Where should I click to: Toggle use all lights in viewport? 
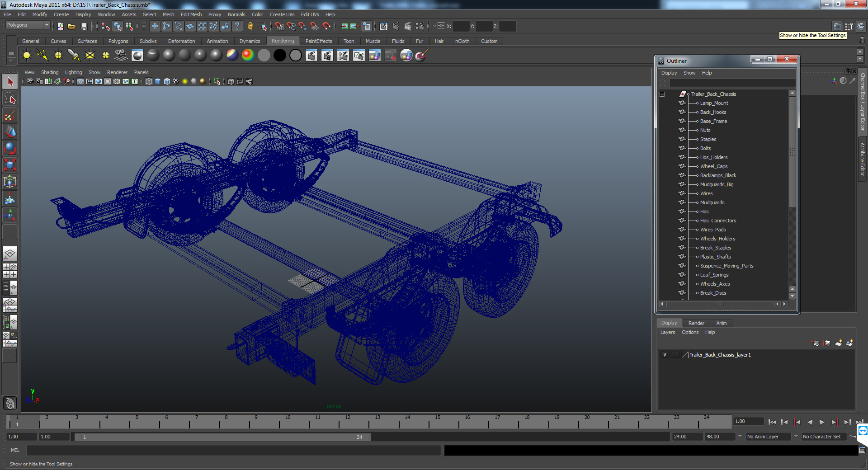point(185,81)
